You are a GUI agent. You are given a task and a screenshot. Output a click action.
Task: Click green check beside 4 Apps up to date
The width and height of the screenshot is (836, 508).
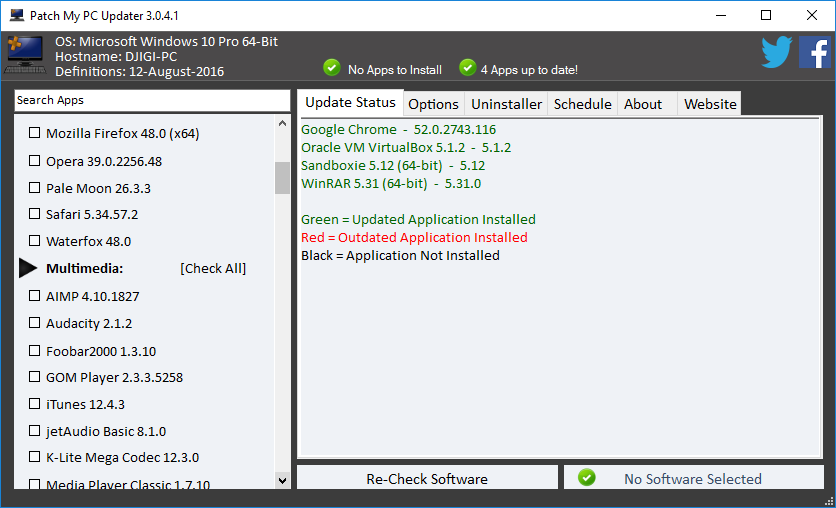click(468, 68)
